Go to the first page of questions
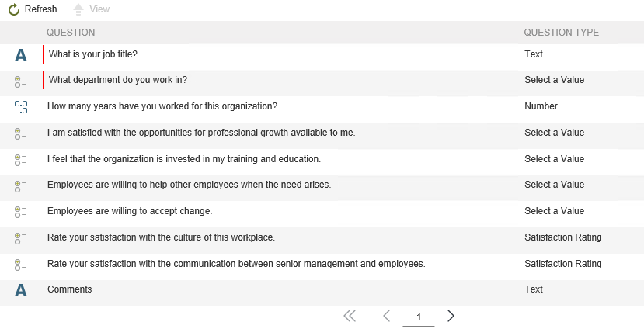The height and width of the screenshot is (329, 644). tap(350, 316)
